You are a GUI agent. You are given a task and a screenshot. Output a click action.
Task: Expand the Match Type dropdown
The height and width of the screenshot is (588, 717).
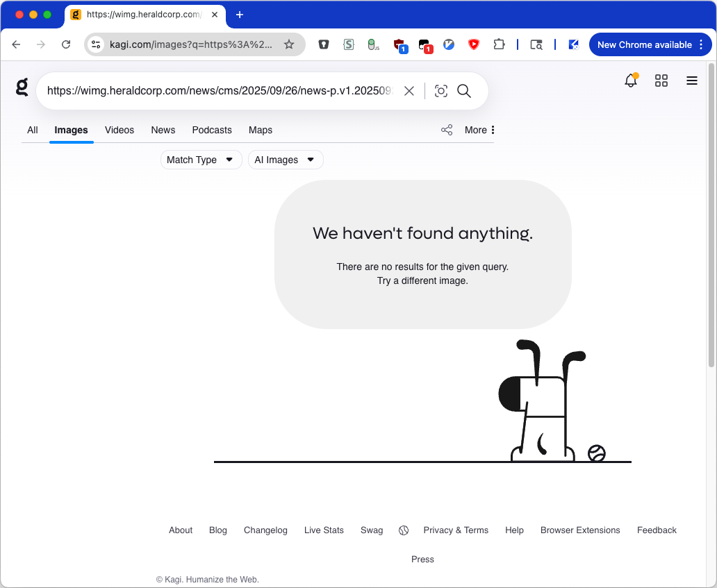[201, 160]
